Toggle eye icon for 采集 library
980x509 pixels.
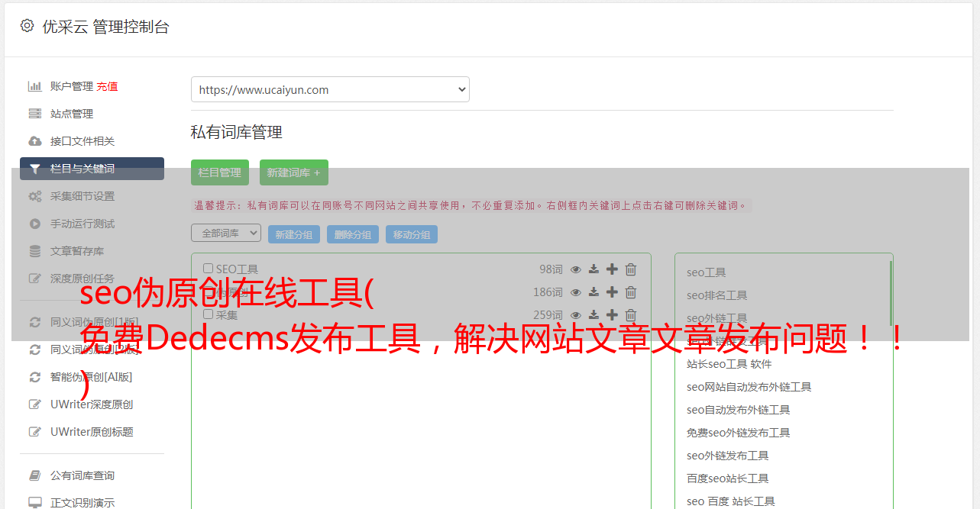pos(576,315)
